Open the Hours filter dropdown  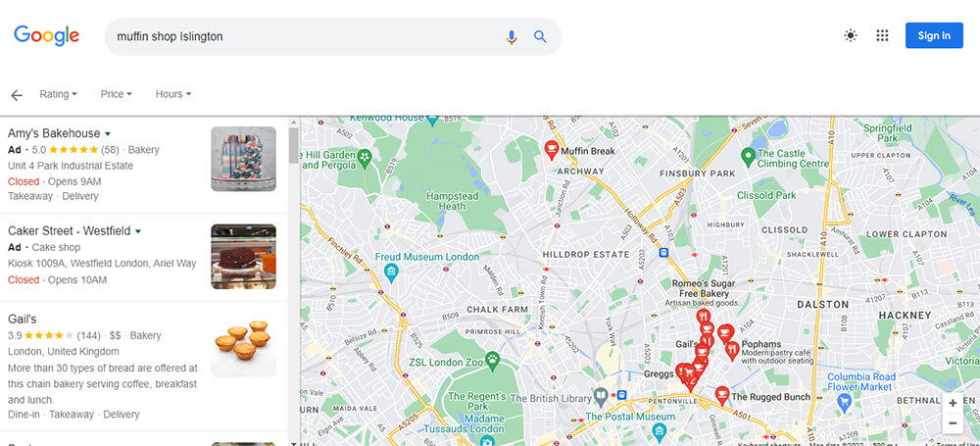173,94
